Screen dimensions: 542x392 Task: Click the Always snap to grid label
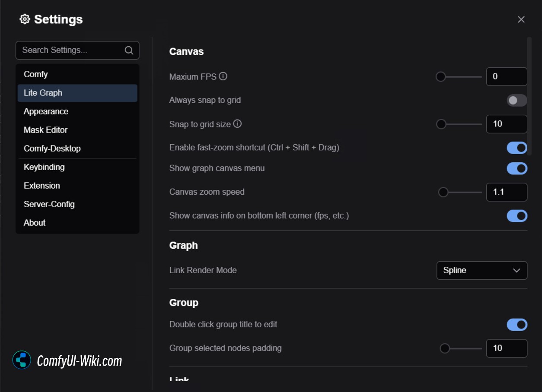(205, 100)
